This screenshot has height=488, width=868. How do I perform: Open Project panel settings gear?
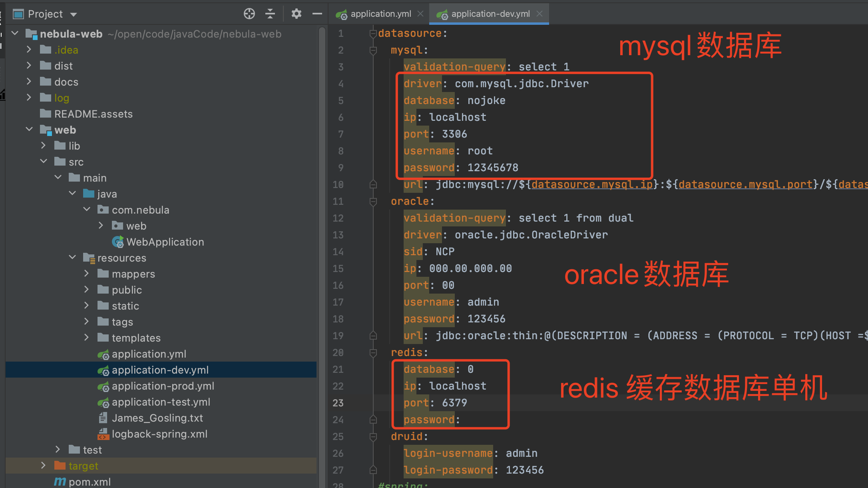pyautogui.click(x=296, y=14)
